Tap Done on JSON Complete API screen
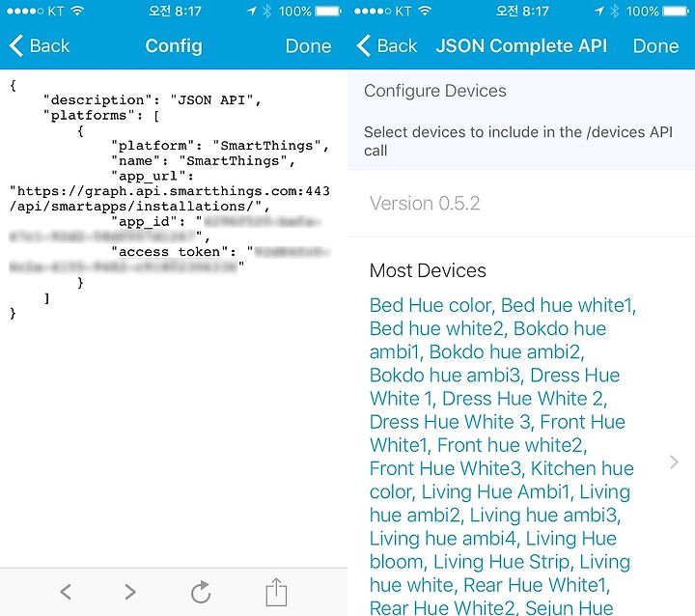This screenshot has width=695, height=616. click(655, 46)
